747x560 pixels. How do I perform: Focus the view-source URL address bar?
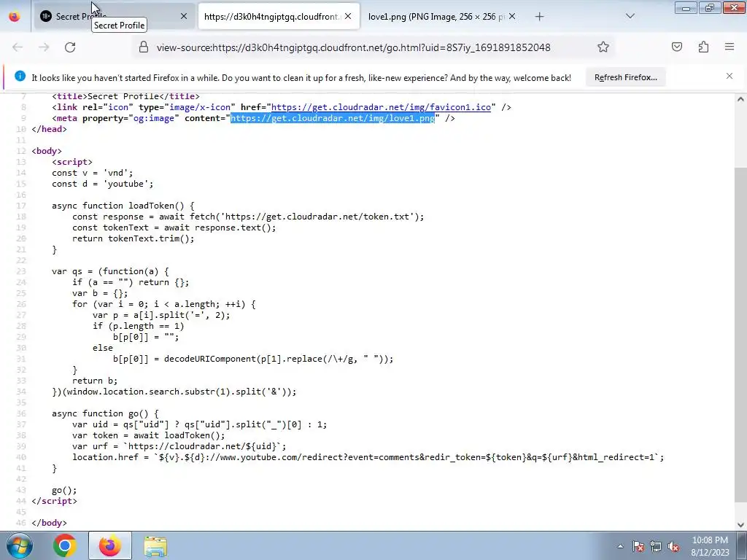[354, 47]
